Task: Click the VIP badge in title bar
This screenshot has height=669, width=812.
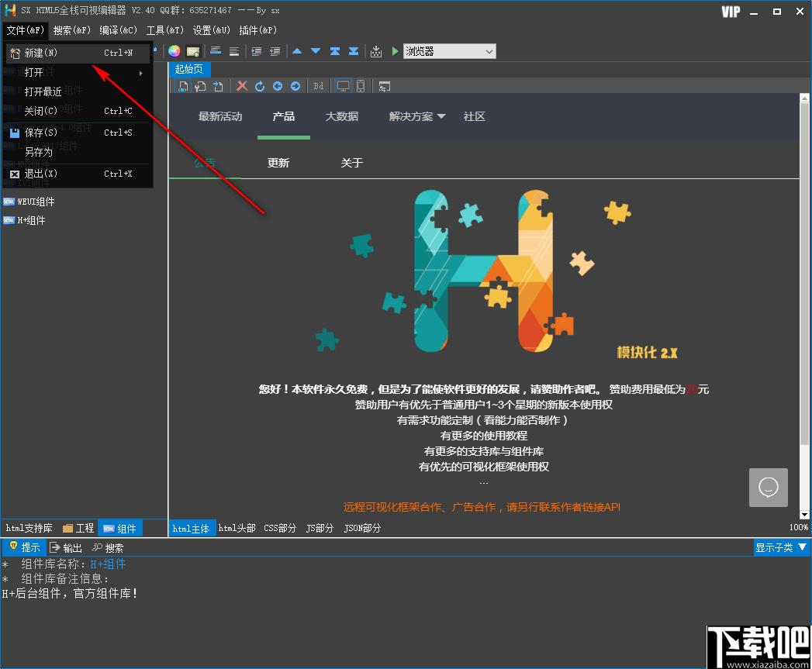Action: pyautogui.click(x=731, y=12)
